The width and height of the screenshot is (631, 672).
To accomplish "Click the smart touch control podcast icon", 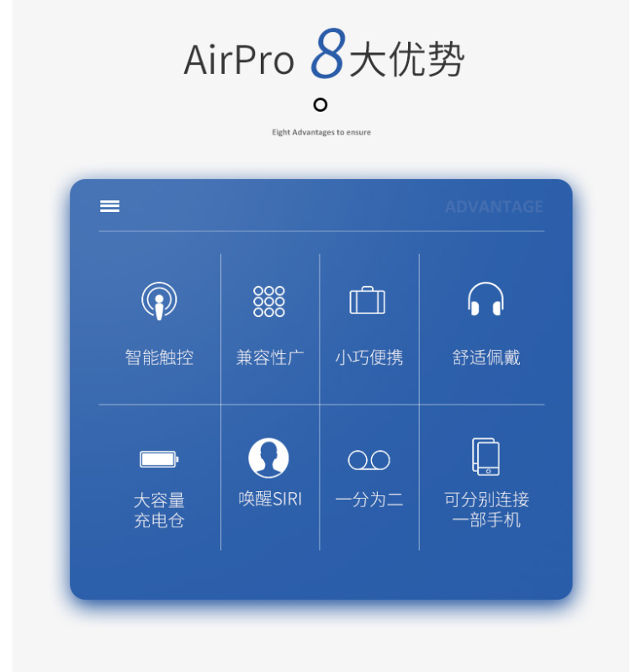I will click(x=159, y=301).
